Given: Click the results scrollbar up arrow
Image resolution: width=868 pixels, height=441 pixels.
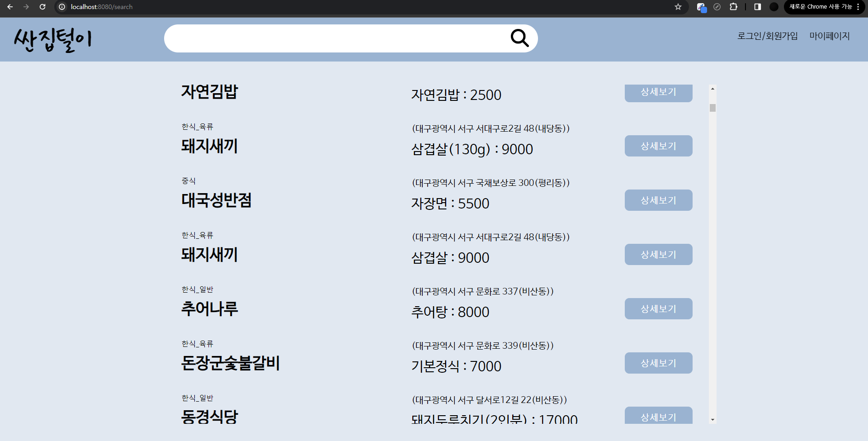Looking at the screenshot, I should coord(712,89).
